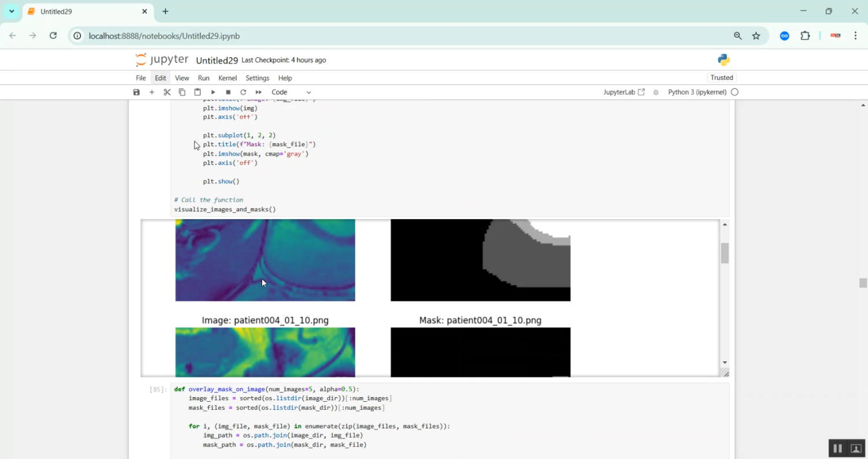Insert a cell below with the plus icon

pyautogui.click(x=152, y=92)
